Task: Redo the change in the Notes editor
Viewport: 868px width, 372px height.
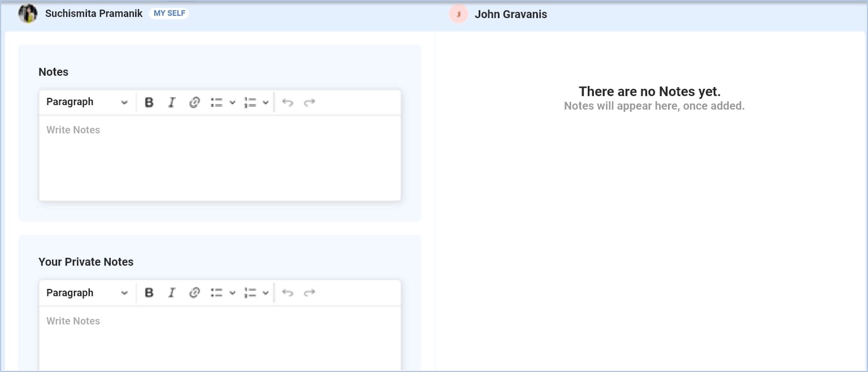Action: 309,102
